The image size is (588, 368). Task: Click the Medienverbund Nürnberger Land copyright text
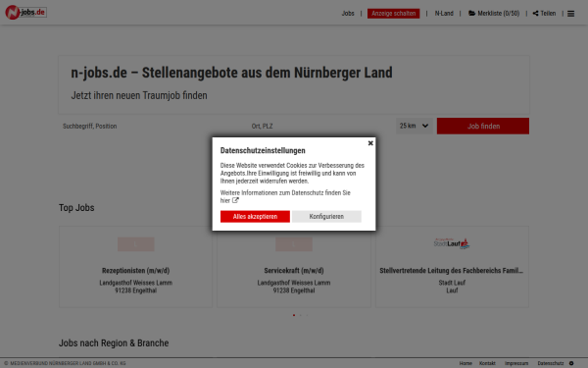point(65,363)
